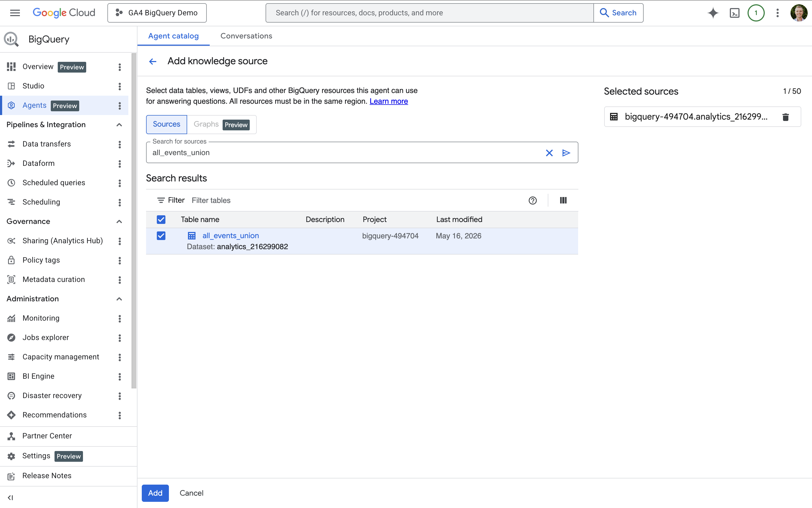Image resolution: width=812 pixels, height=508 pixels.
Task: Open more options for Policy tags
Action: pyautogui.click(x=119, y=260)
